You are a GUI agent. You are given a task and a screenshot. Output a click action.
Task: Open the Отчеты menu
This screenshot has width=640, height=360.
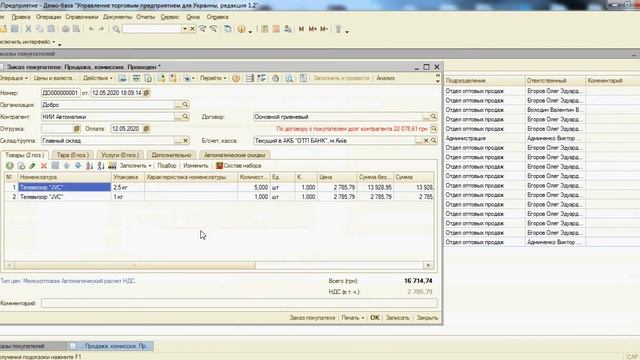click(x=146, y=17)
